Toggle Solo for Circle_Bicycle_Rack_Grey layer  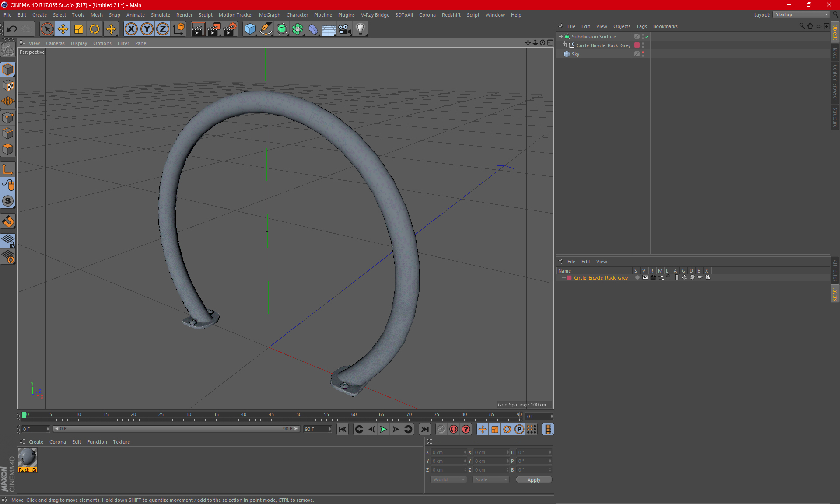click(637, 278)
